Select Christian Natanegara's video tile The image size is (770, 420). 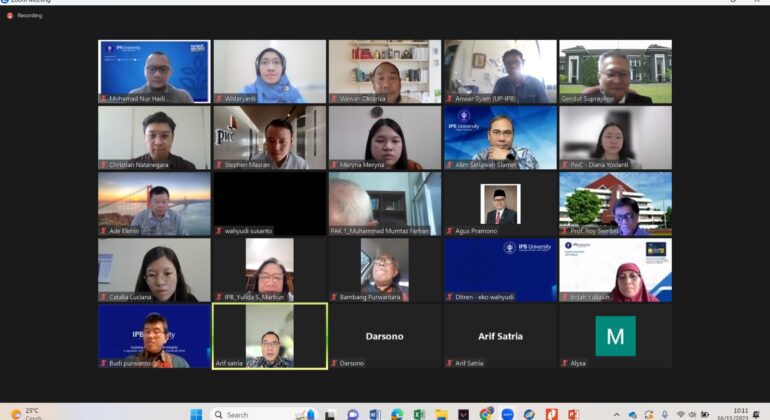[x=154, y=138]
